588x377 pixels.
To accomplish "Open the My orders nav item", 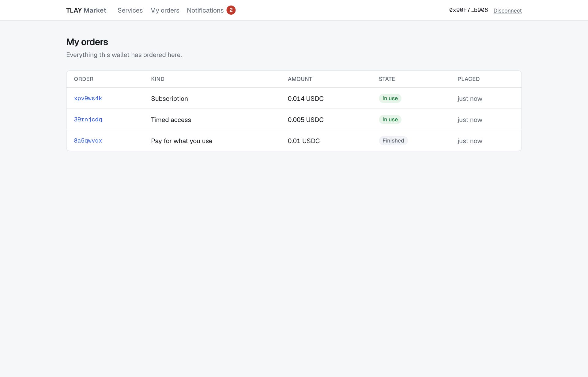I will [165, 10].
